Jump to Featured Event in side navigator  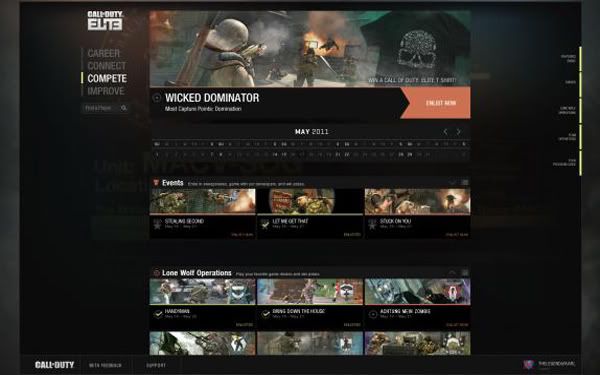pyautogui.click(x=569, y=59)
